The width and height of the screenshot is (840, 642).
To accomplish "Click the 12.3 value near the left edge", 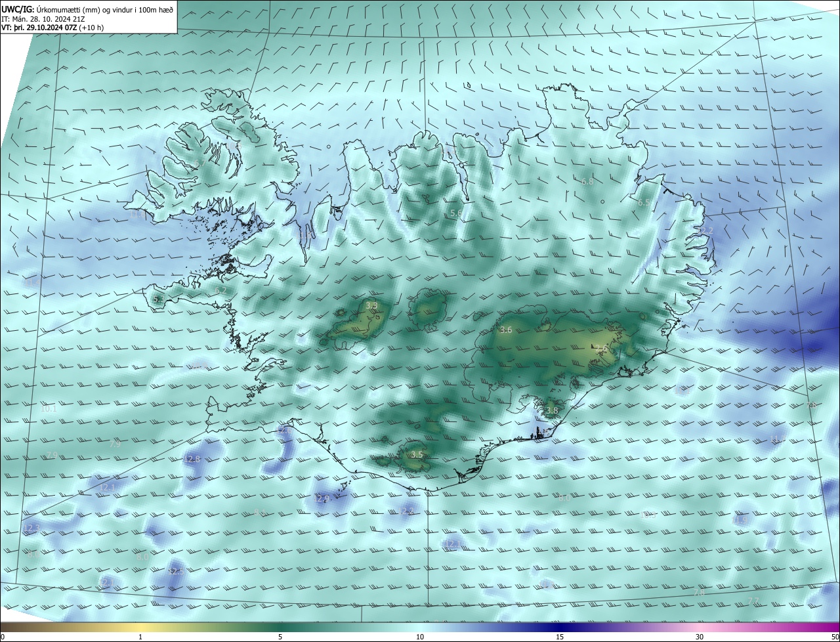I will (x=31, y=528).
